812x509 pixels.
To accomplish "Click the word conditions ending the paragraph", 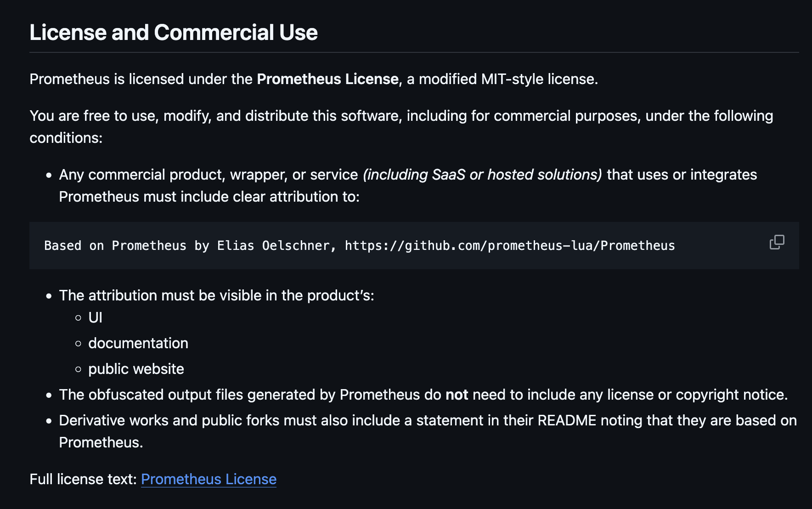I will tap(66, 138).
